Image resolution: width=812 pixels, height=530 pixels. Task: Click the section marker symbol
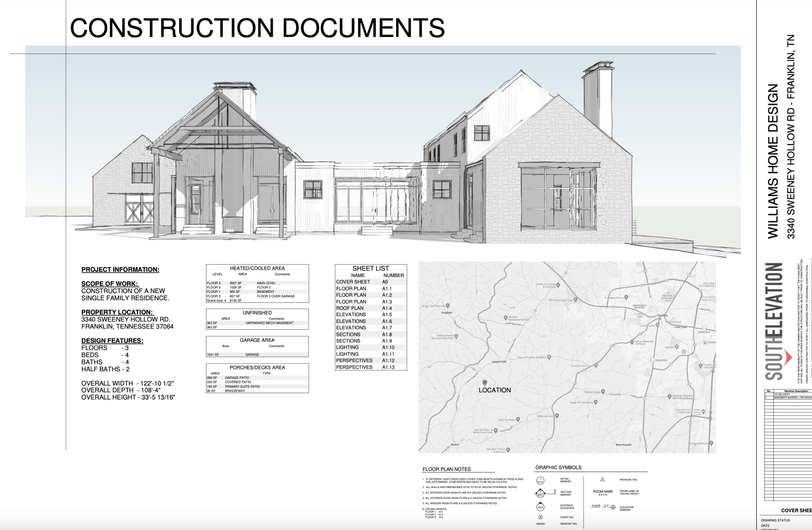click(540, 494)
